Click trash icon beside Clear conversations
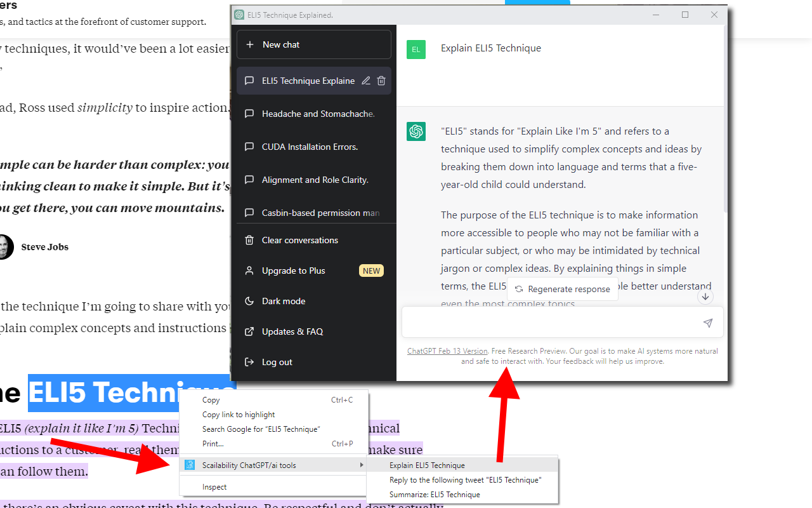Viewport: 812px width, 508px height. tap(249, 240)
